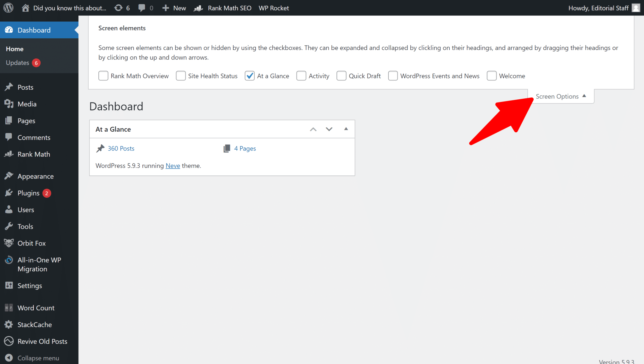Click WP Rocket in the admin toolbar
644x364 pixels.
tap(273, 8)
